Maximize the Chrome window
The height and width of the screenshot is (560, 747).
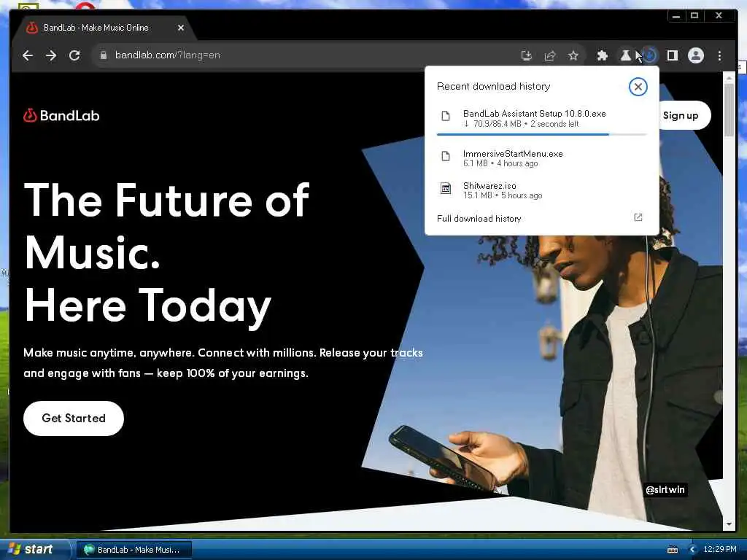click(694, 16)
